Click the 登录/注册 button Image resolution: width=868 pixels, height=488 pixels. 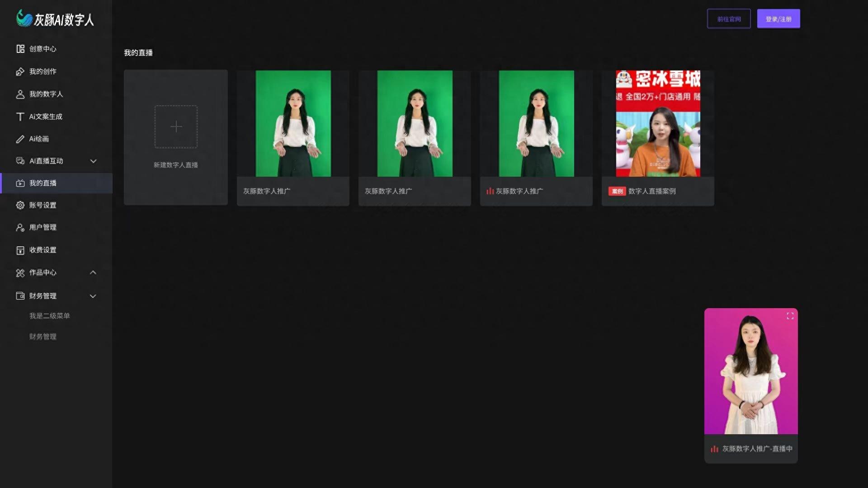(778, 18)
